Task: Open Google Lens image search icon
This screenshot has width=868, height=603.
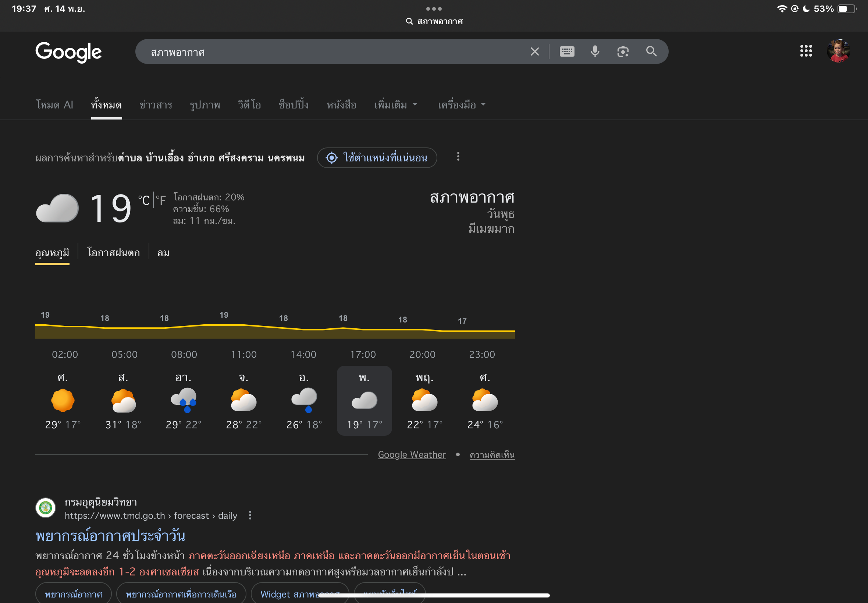Action: (623, 51)
